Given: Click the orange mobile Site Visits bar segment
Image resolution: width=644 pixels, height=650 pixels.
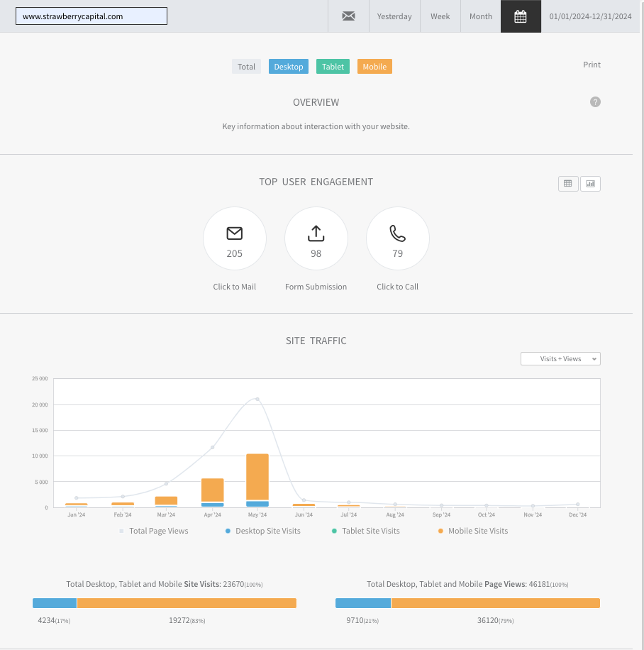Looking at the screenshot, I should tap(187, 603).
